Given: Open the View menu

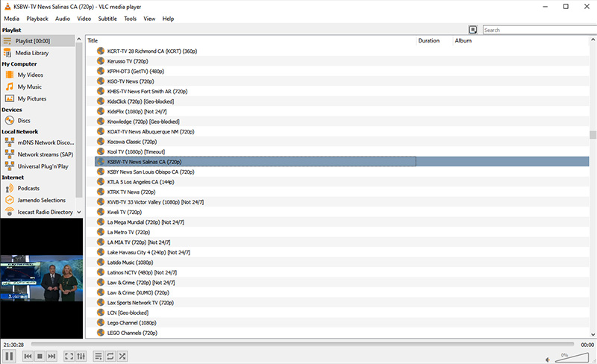Looking at the screenshot, I should pos(149,19).
